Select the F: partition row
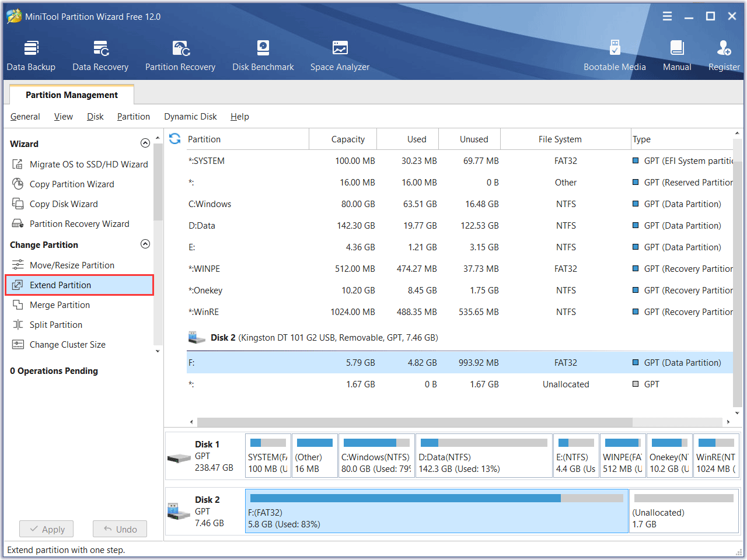747x560 pixels. click(x=460, y=363)
